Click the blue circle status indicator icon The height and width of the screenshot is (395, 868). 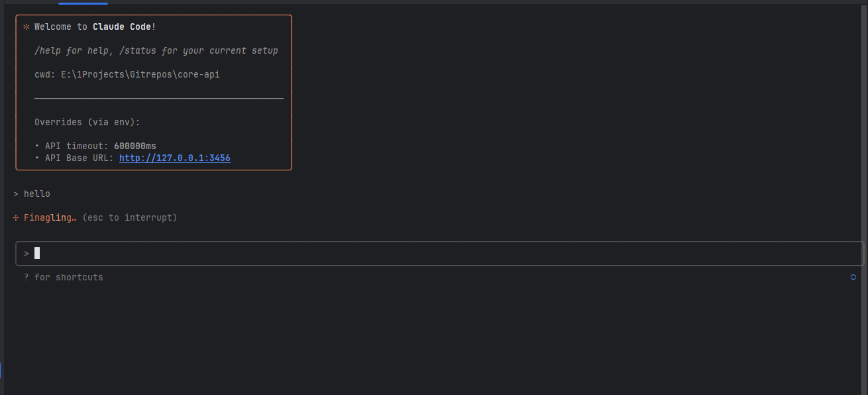853,277
